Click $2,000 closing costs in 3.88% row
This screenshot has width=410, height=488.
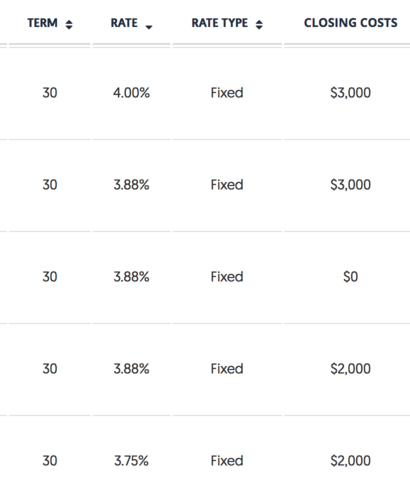pyautogui.click(x=351, y=369)
